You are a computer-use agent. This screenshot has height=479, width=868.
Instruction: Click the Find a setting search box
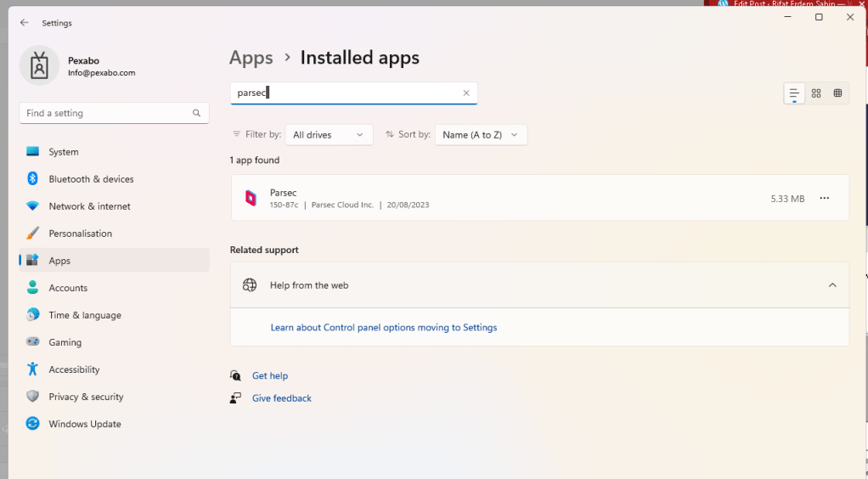(x=114, y=113)
